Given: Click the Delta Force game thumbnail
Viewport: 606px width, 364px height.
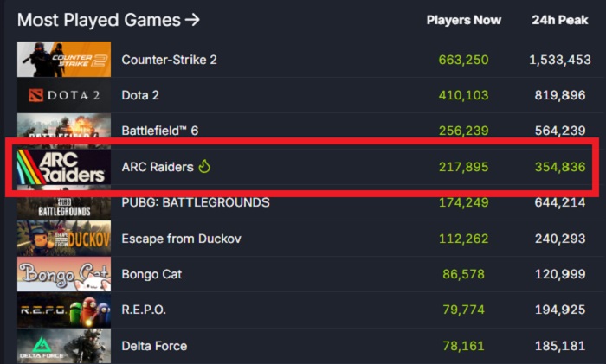Looking at the screenshot, I should click(64, 345).
